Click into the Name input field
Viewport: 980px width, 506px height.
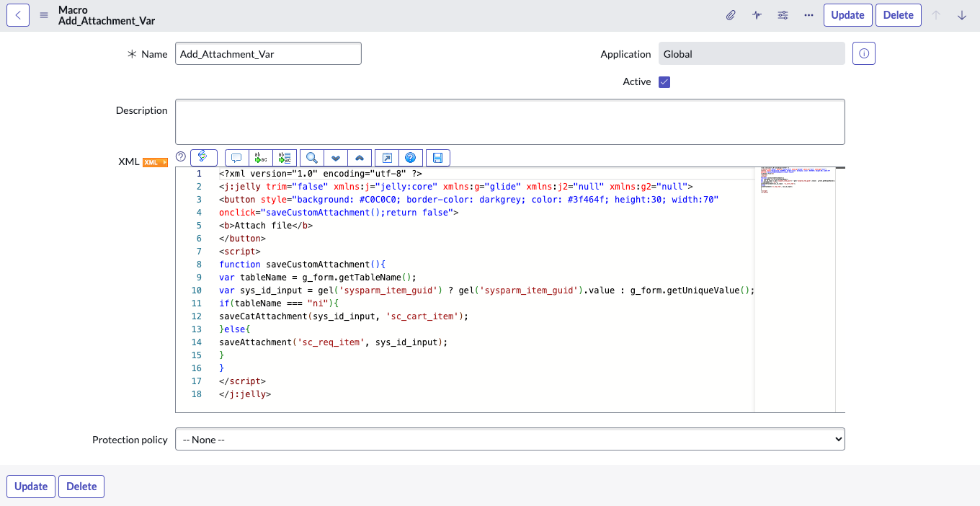268,53
